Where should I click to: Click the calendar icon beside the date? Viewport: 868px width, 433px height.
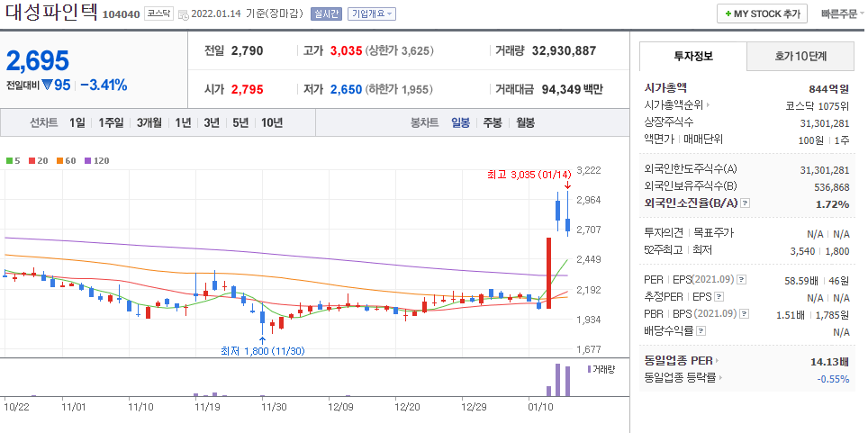click(x=185, y=14)
